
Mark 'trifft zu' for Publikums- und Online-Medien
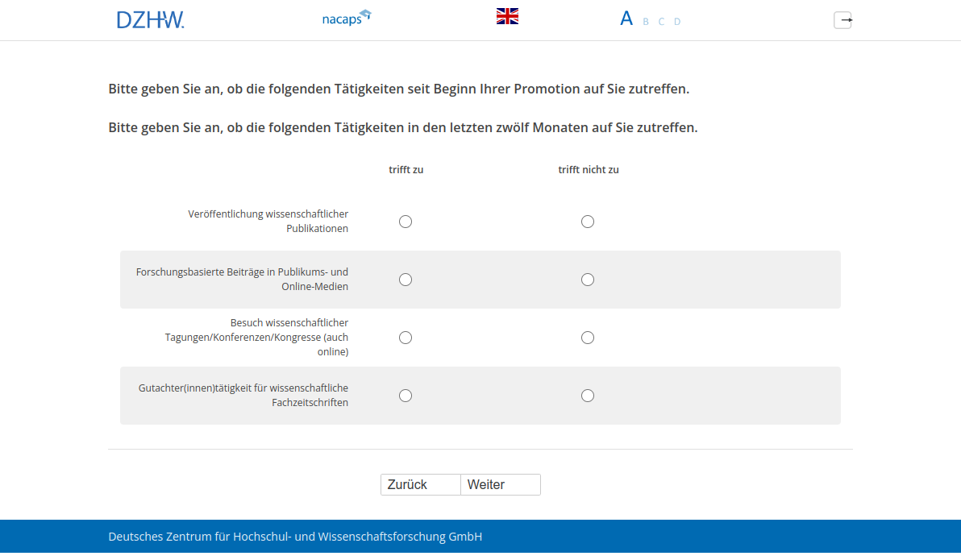click(x=406, y=280)
